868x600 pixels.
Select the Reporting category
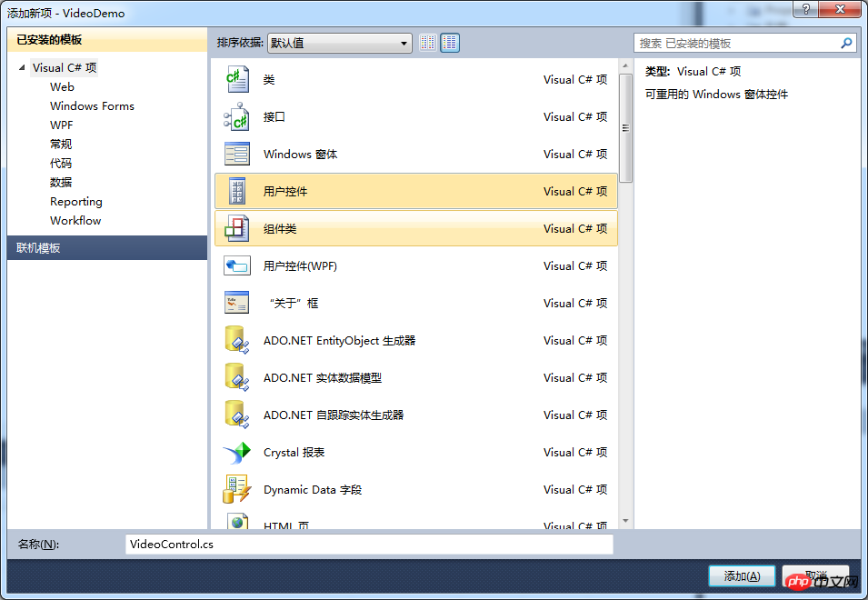tap(75, 202)
